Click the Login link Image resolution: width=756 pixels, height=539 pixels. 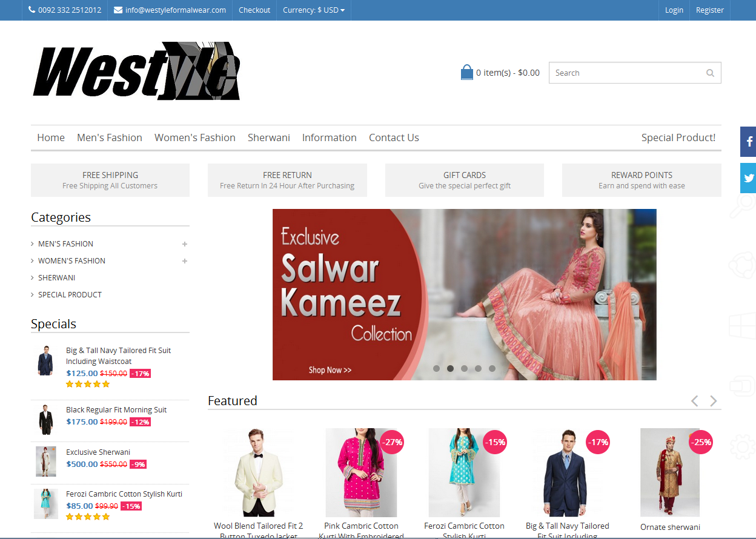(674, 10)
